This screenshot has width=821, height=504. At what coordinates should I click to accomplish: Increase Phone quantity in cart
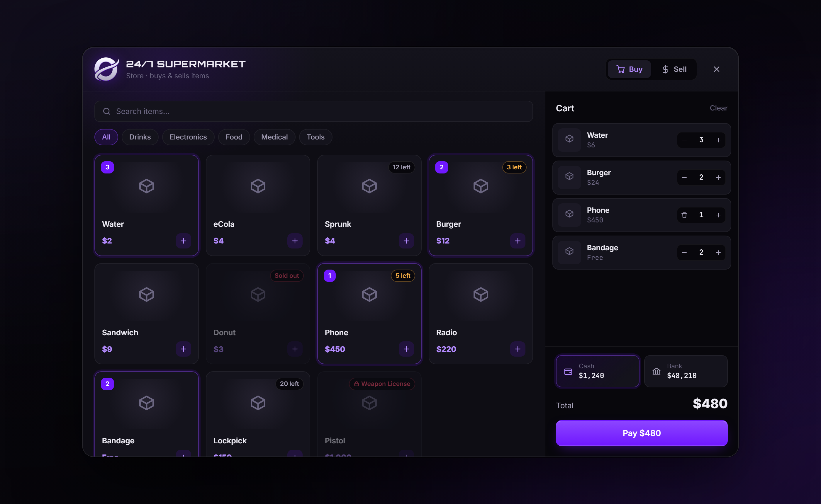tap(718, 215)
